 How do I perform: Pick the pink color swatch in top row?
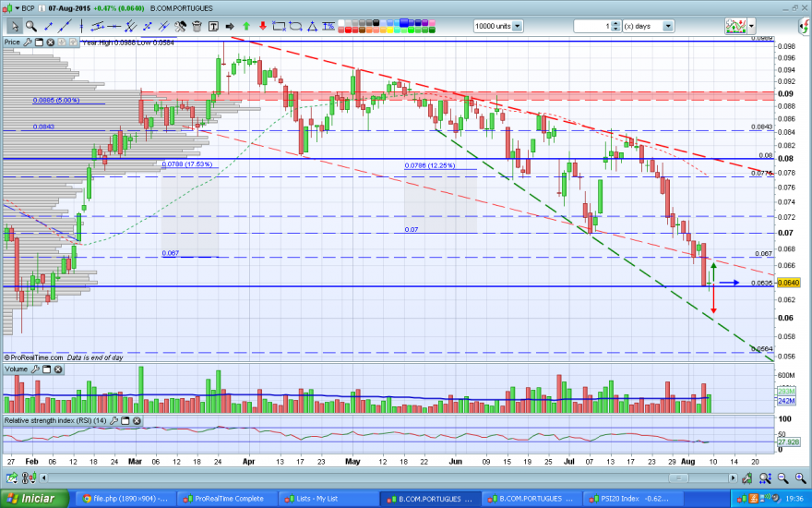coord(432,23)
